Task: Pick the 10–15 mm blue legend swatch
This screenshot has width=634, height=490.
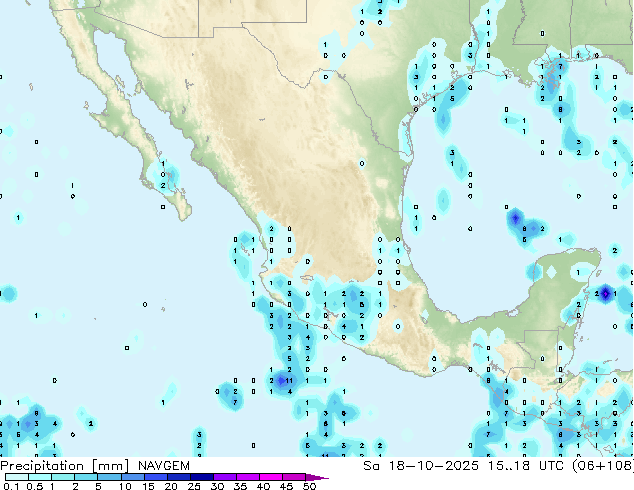Action: point(132,477)
